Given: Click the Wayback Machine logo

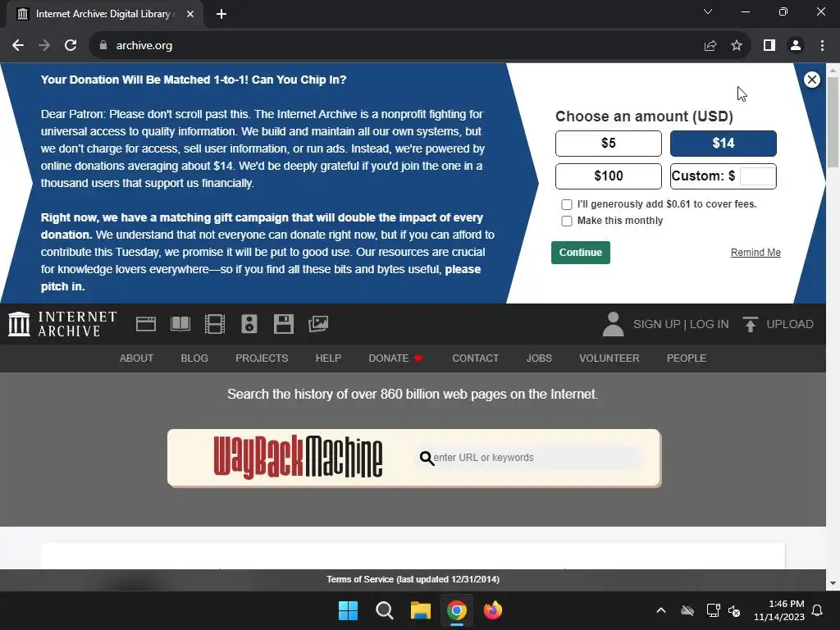Looking at the screenshot, I should [298, 457].
